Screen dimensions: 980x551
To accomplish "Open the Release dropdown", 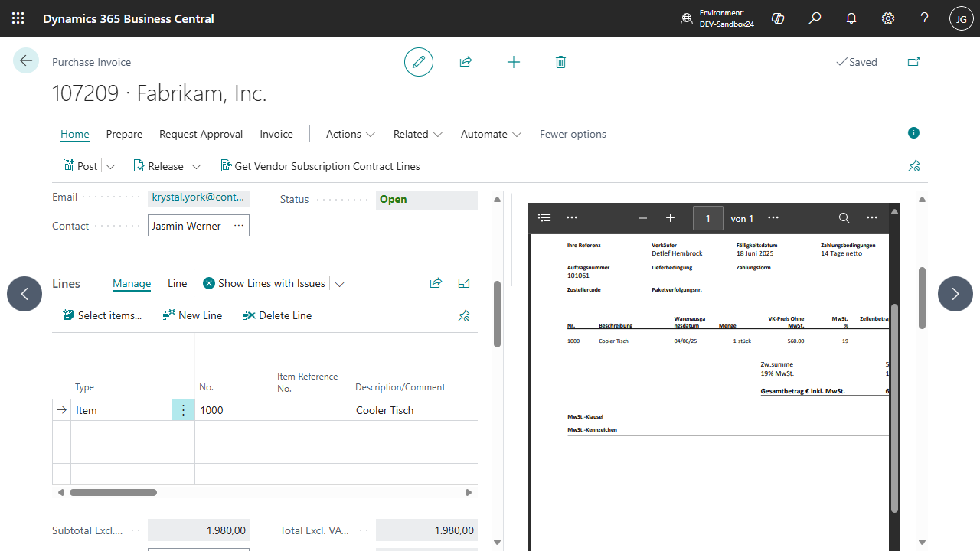I will (197, 165).
